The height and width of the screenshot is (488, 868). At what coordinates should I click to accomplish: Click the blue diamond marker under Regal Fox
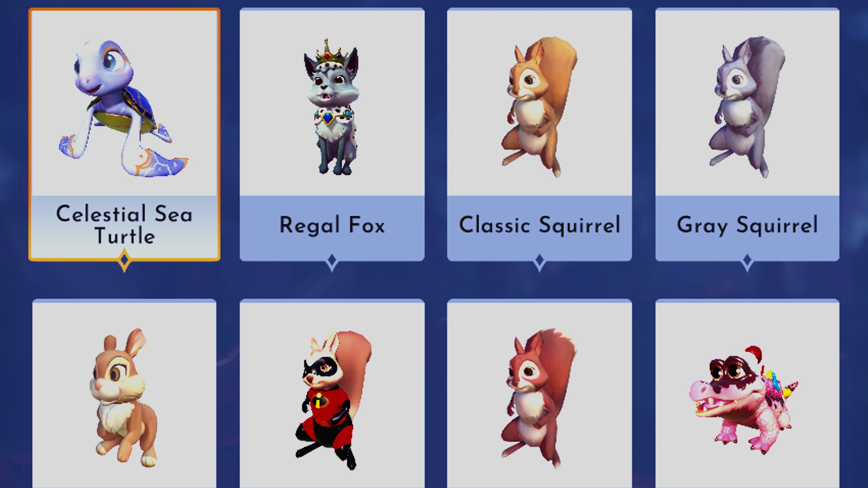point(332,261)
